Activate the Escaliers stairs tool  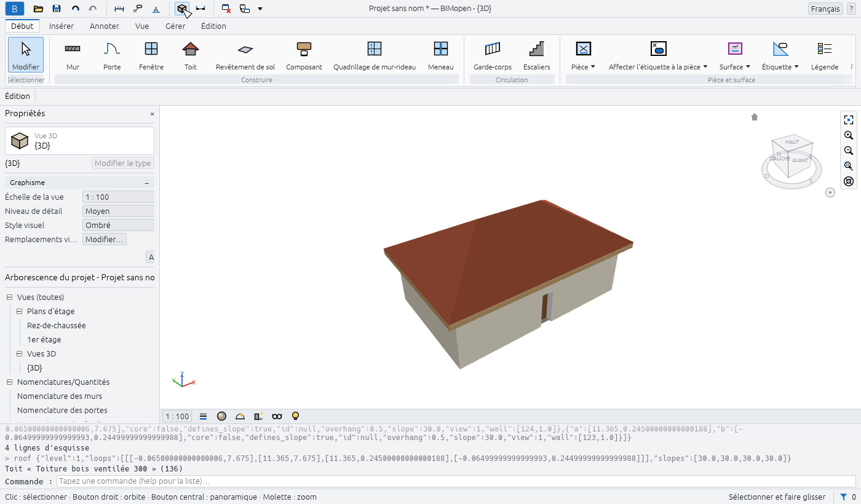(x=537, y=55)
